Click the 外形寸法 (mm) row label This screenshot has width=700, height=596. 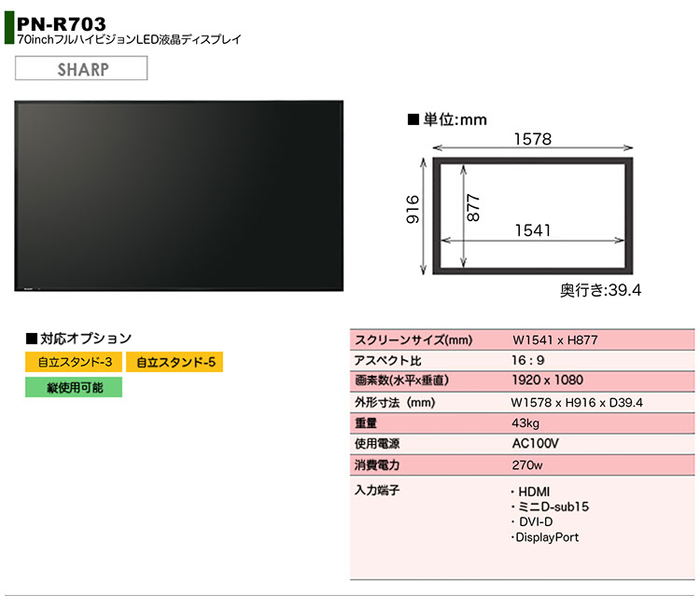tap(395, 402)
